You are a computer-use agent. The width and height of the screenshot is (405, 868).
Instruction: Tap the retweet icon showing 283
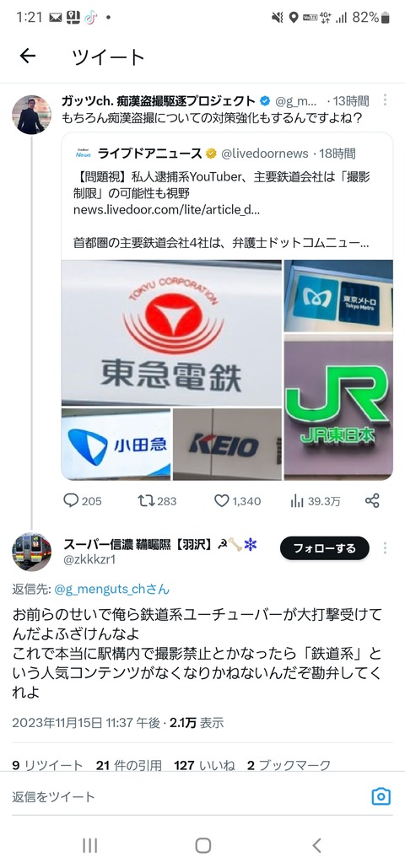point(146,500)
